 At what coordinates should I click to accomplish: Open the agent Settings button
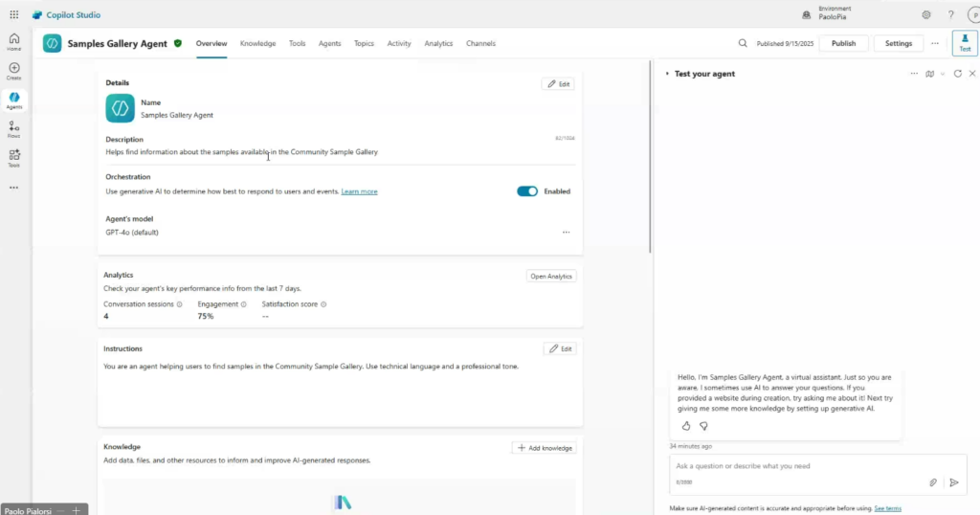898,43
